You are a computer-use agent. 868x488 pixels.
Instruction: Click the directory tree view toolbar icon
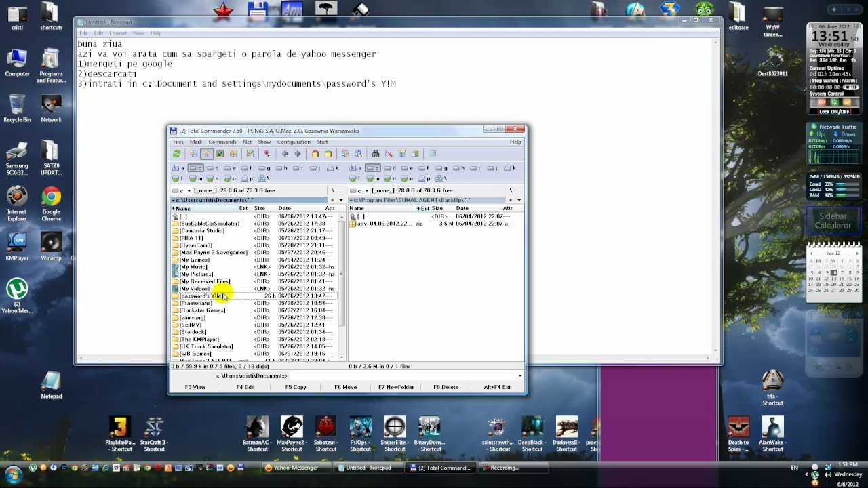pyautogui.click(x=233, y=154)
